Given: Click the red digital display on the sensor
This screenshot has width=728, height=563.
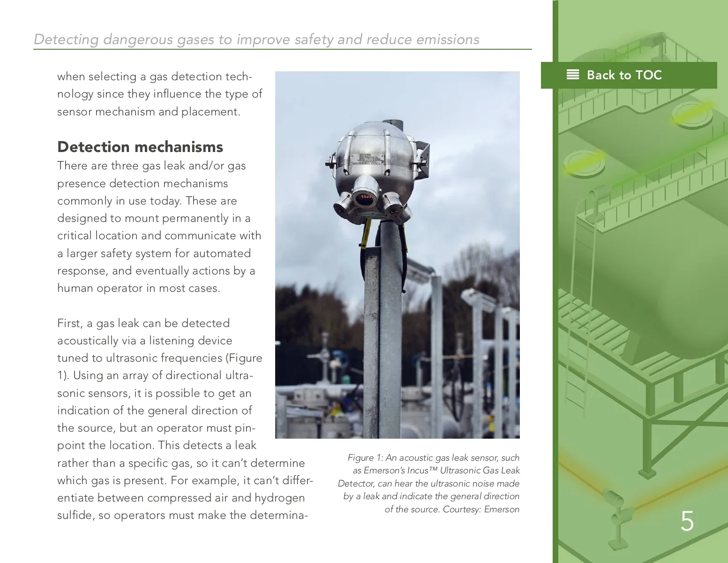Looking at the screenshot, I should click(x=365, y=198).
